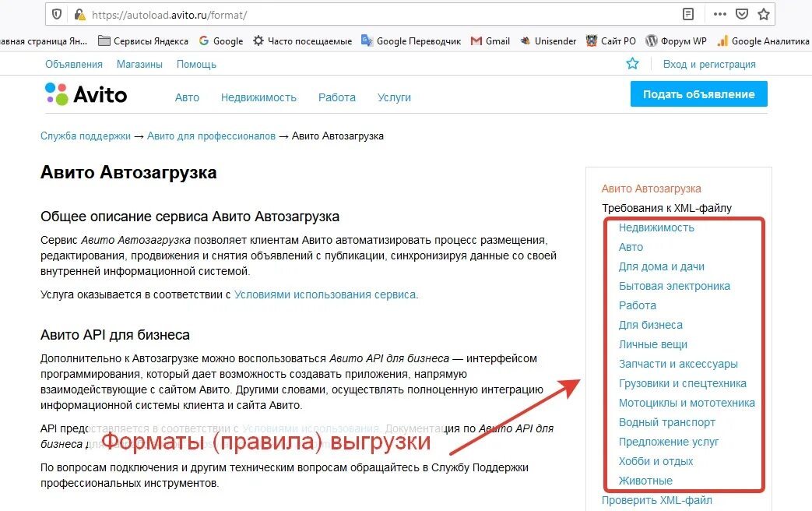Click the tracking protection shield icon
This screenshot has width=812, height=511.
[x=57, y=15]
